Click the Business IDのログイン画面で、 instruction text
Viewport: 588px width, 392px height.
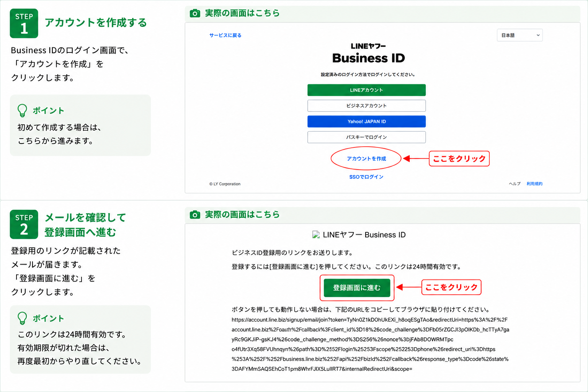tap(70, 51)
